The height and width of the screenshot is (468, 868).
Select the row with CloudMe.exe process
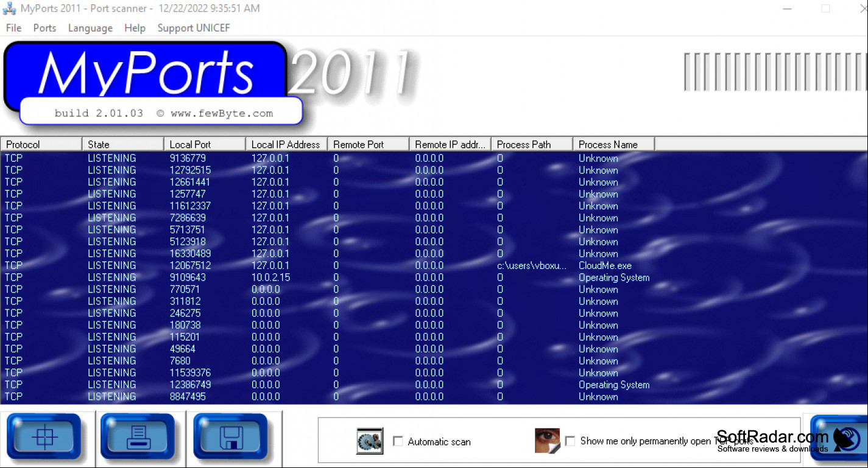pyautogui.click(x=434, y=265)
